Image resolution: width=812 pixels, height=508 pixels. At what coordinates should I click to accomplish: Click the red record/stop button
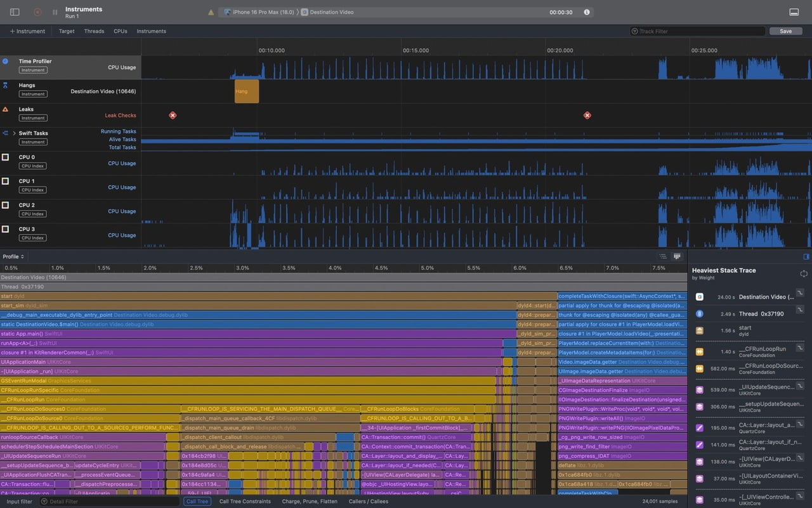pos(37,11)
